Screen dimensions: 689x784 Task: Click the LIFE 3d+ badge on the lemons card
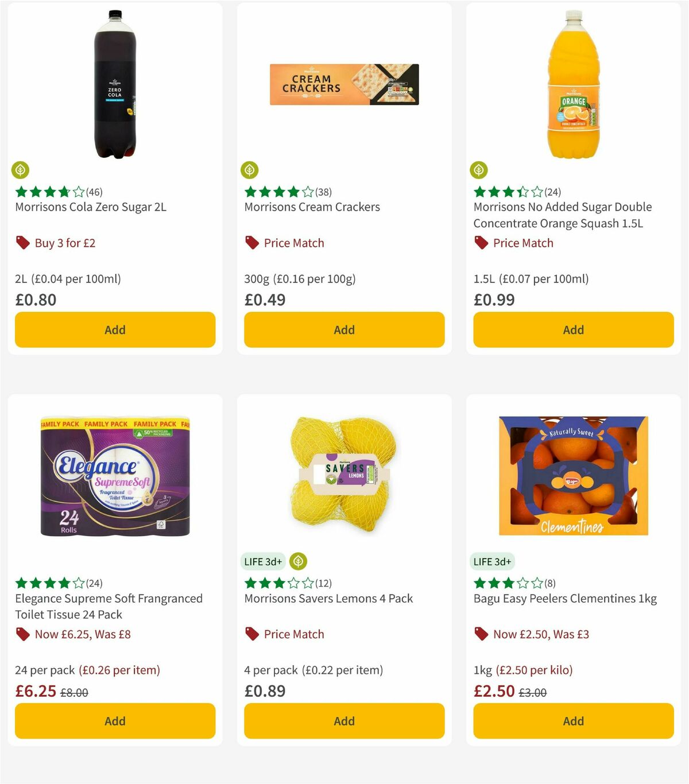point(263,561)
